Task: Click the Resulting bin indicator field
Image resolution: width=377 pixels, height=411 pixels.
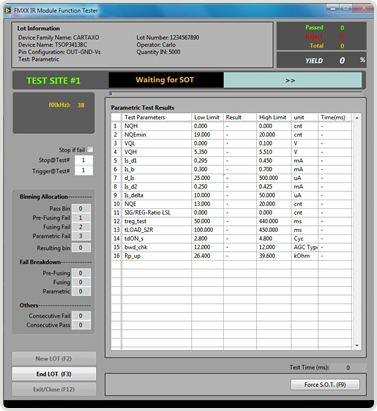Action: point(81,248)
